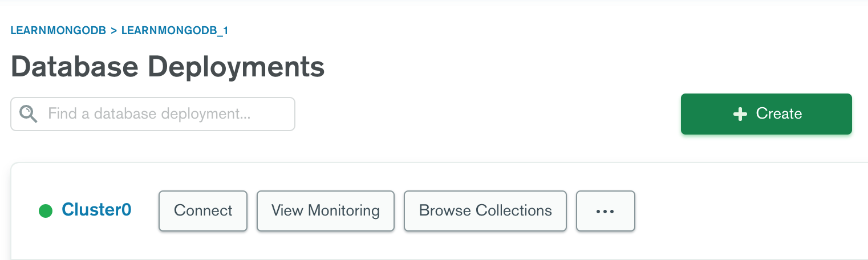Open the LEARNMONGODB_1 project breadcrumb
This screenshot has width=868, height=260.
point(175,31)
